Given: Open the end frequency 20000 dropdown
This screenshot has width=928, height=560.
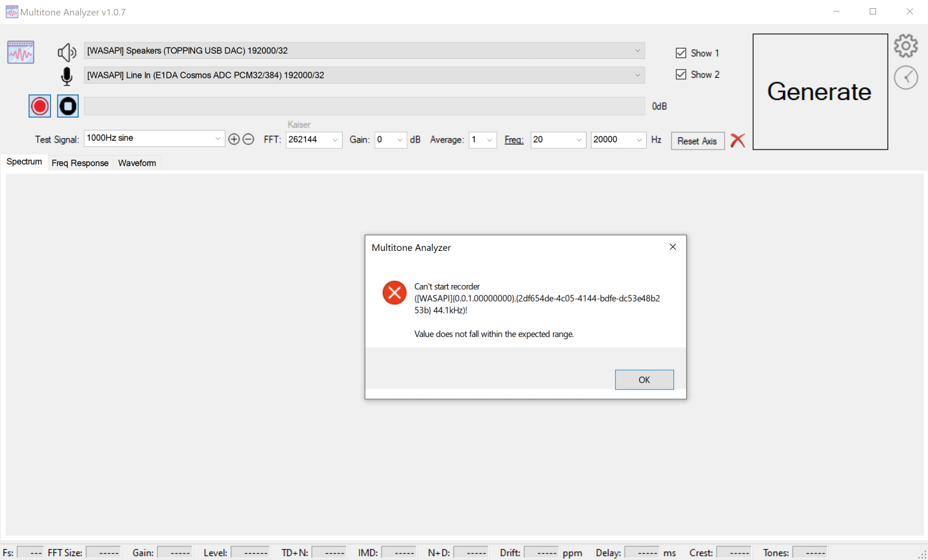Looking at the screenshot, I should point(618,139).
